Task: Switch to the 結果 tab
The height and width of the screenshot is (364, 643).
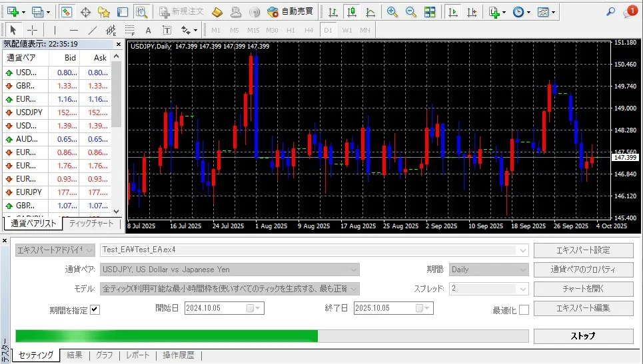Action: click(x=75, y=355)
